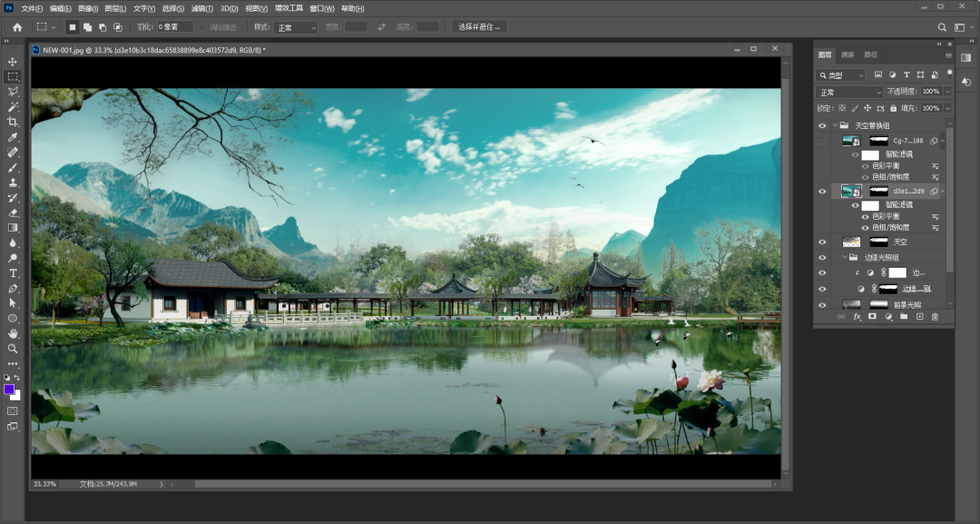The width and height of the screenshot is (980, 524).
Task: Toggle 智能滤镜 visibility under d3e1...2d9
Action: pyautogui.click(x=855, y=205)
